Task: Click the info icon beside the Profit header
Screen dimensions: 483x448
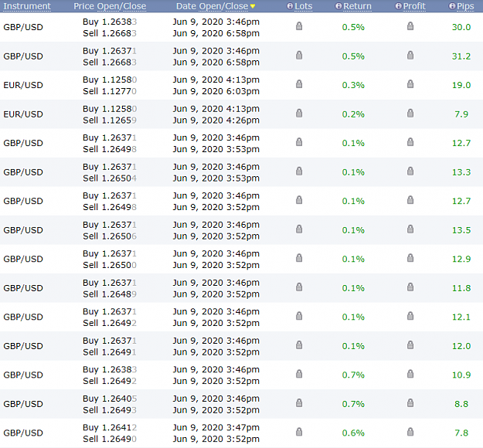Action: pyautogui.click(x=399, y=6)
